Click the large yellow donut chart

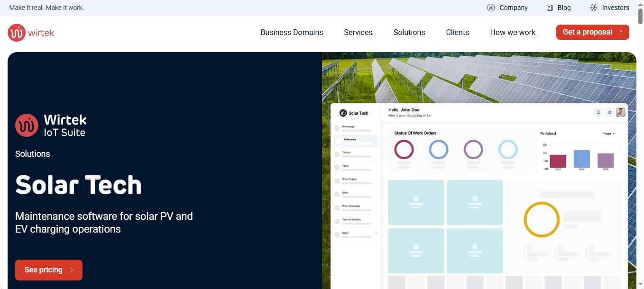[542, 219]
